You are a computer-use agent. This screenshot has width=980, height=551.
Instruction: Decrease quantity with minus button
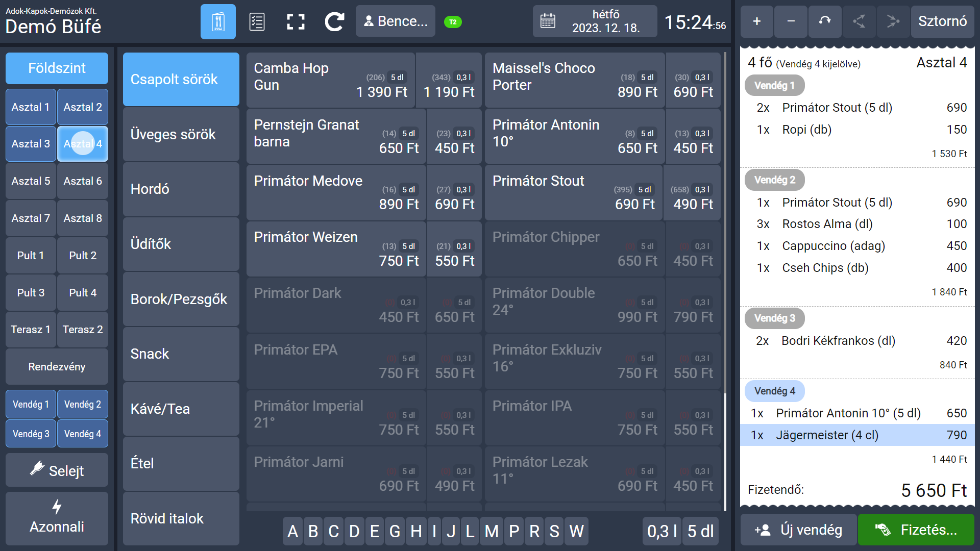click(791, 21)
